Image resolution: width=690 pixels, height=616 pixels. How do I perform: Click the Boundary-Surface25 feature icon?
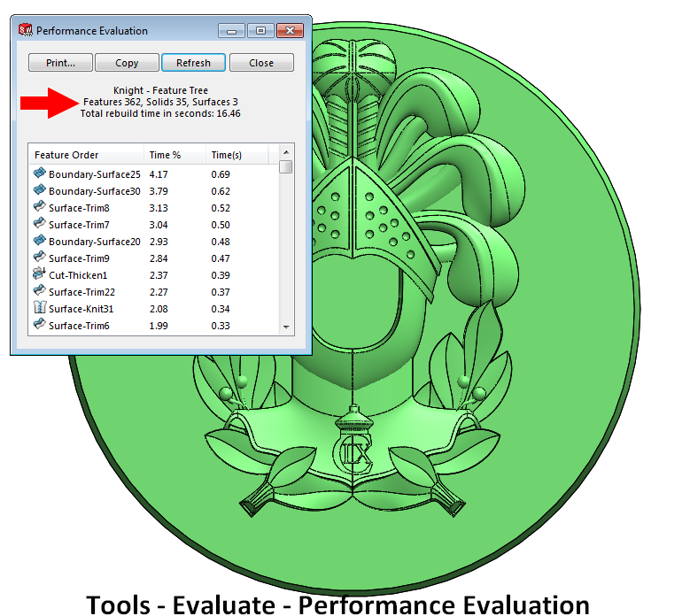tap(40, 173)
